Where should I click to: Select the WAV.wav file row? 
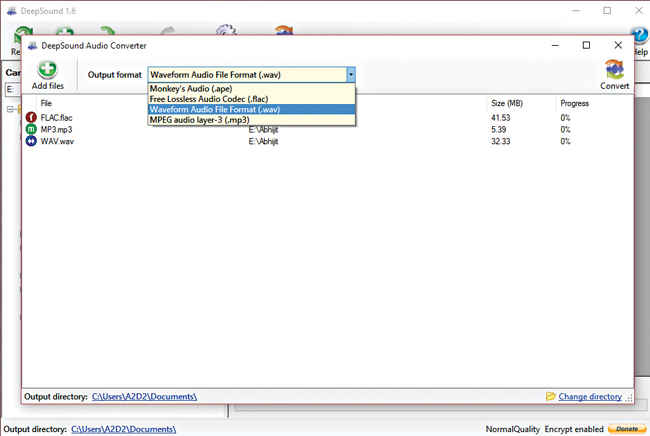pyautogui.click(x=327, y=141)
